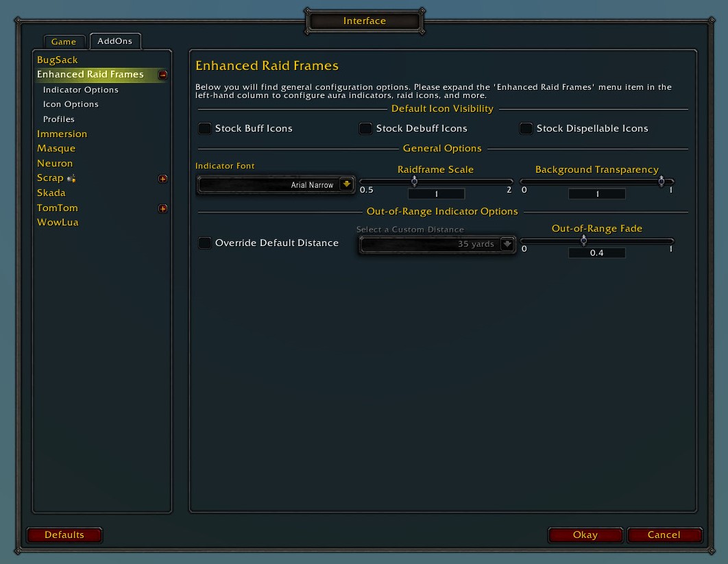Click the Indicator Font dropdown arrow
The height and width of the screenshot is (564, 728).
[346, 184]
